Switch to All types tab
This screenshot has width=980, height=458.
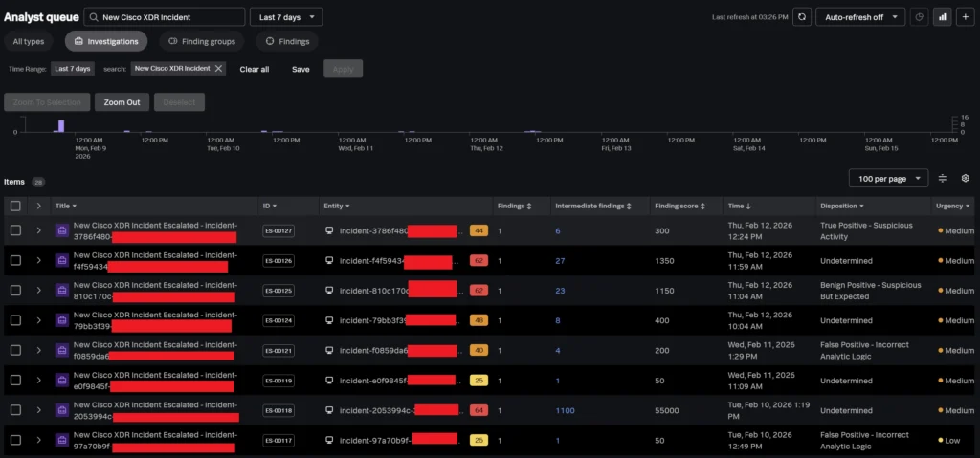[29, 41]
